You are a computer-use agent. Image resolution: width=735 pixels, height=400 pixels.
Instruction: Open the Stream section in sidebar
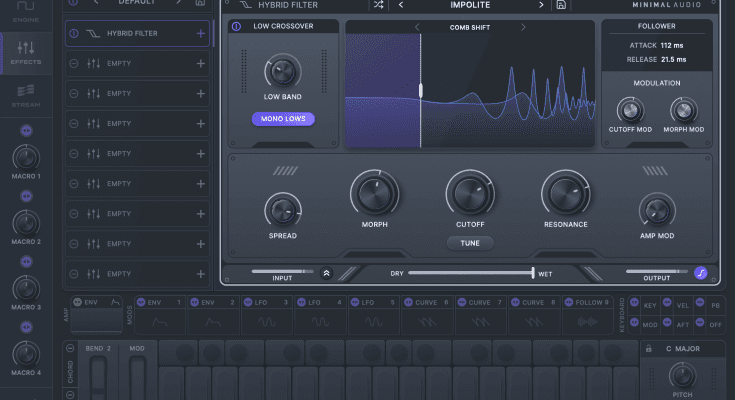tap(27, 95)
